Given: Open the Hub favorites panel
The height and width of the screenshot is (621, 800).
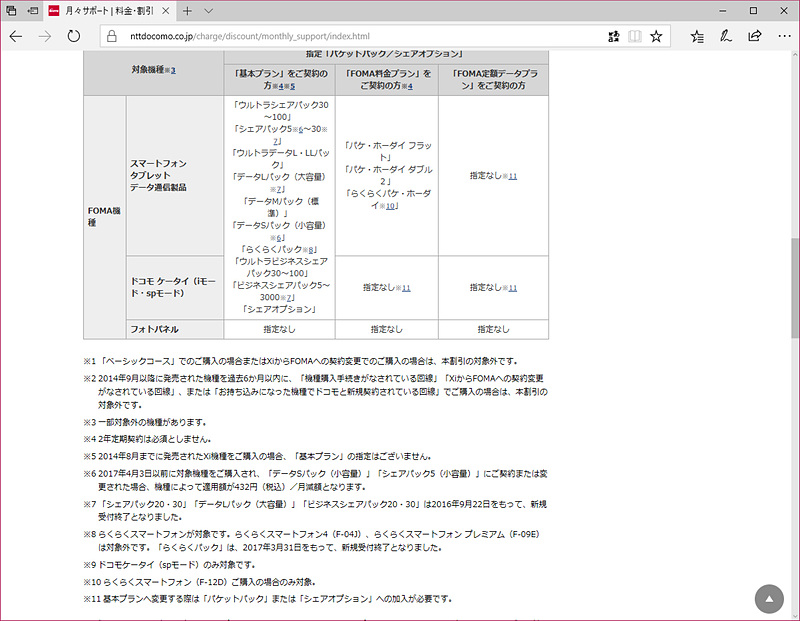Looking at the screenshot, I should [x=697, y=35].
